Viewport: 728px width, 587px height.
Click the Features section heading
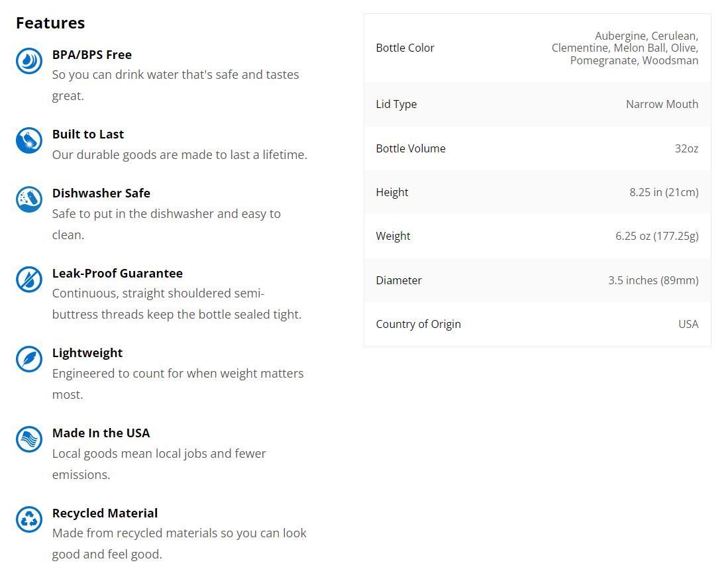click(50, 23)
